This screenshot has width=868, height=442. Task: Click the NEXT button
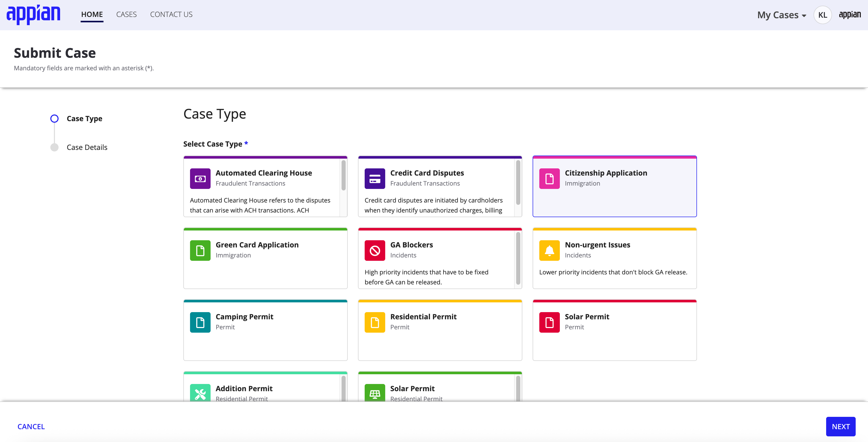coord(841,427)
